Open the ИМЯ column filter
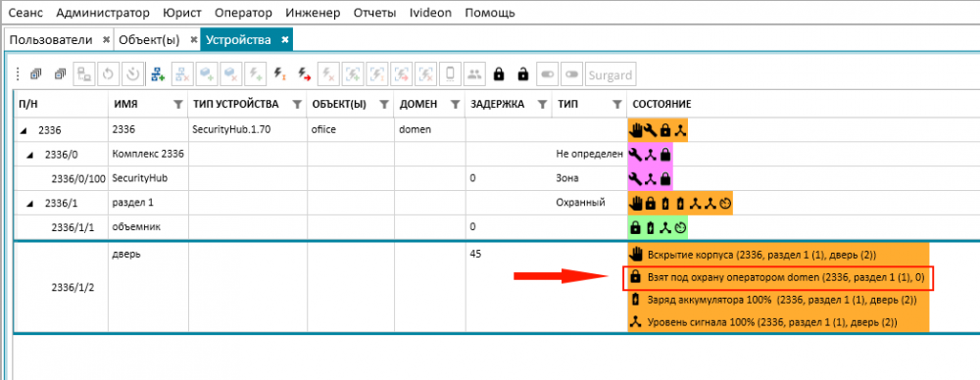This screenshot has width=980, height=380. (177, 104)
